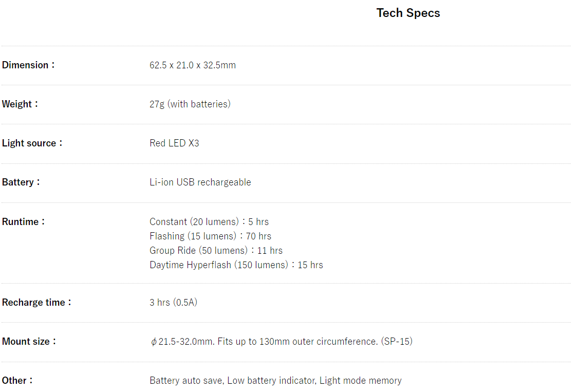Click the Red LED X3 value
Viewport: 579px width, 392px height.
(x=174, y=143)
